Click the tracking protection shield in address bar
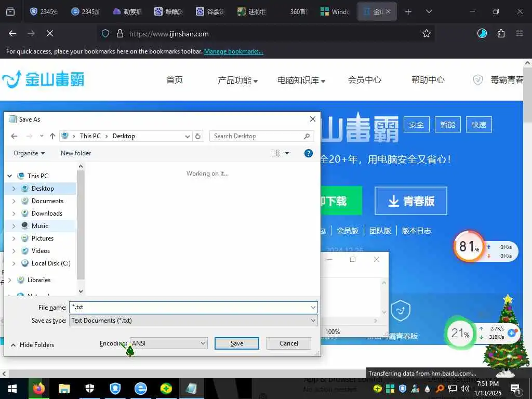 point(105,33)
